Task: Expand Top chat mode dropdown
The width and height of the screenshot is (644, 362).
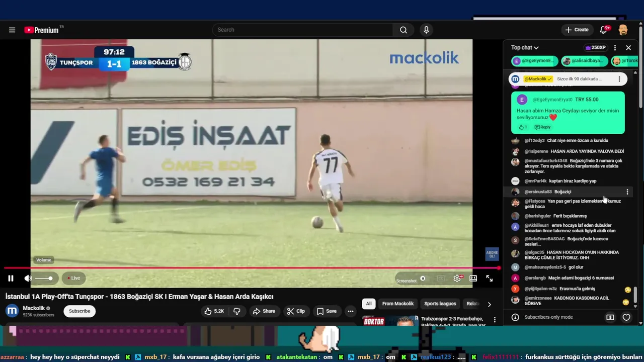Action: click(x=525, y=48)
